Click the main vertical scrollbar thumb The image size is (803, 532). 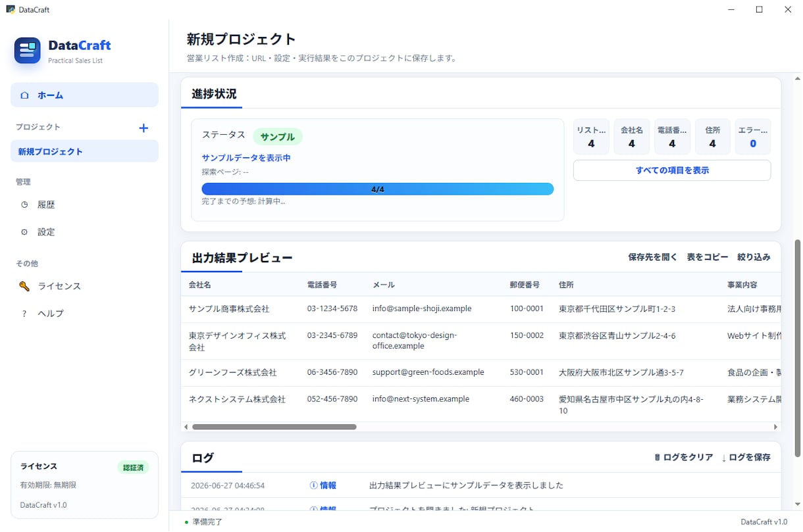(x=798, y=349)
